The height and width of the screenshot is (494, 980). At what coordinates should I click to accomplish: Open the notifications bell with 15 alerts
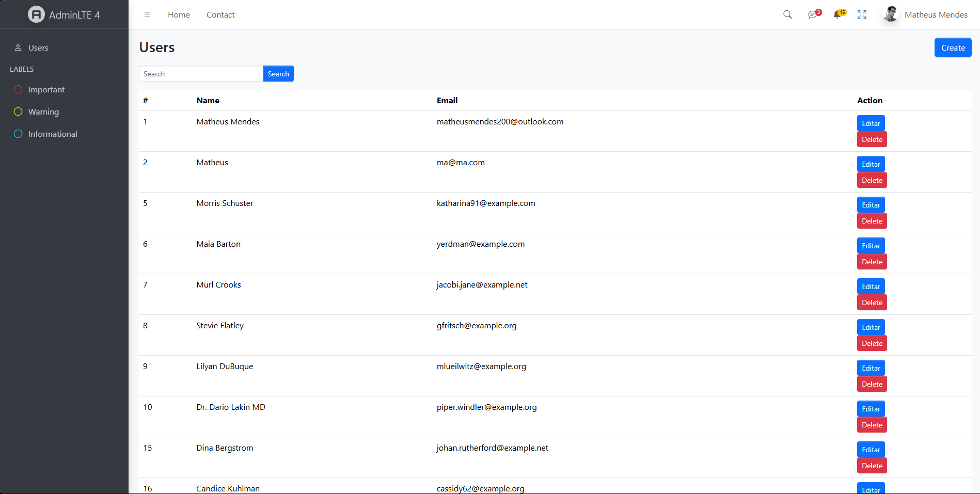837,14
